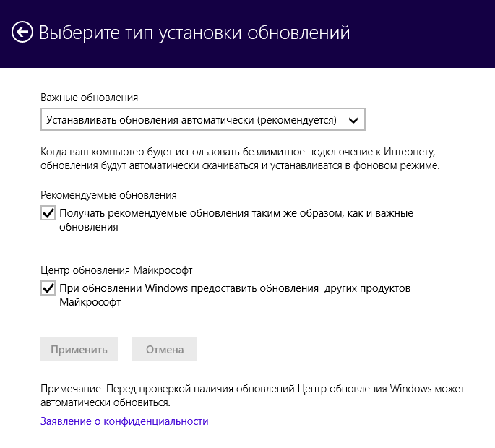Click the empty purple header area right of the title
Viewport: 495px width, 448px height.
(x=426, y=33)
